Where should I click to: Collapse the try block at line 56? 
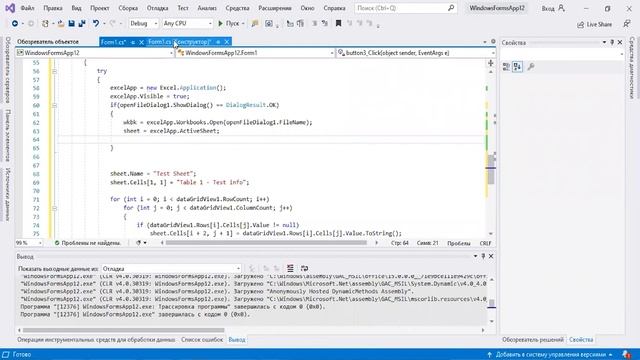[54, 71]
